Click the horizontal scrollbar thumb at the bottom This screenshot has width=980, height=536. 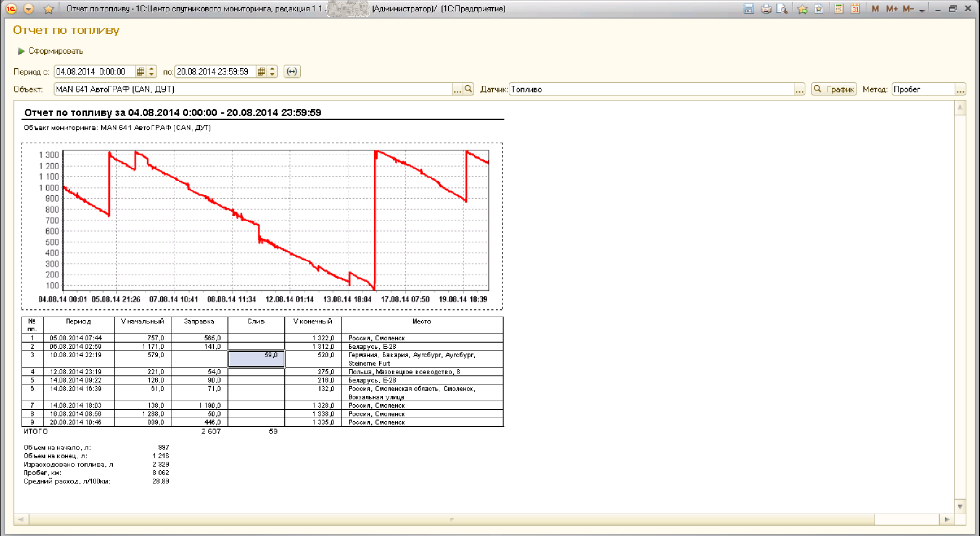(x=452, y=519)
